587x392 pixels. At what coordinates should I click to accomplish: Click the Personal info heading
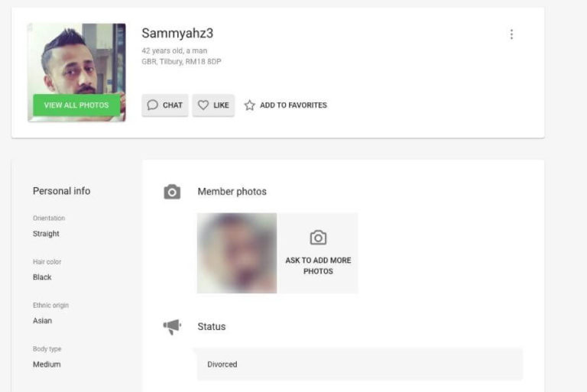[61, 191]
